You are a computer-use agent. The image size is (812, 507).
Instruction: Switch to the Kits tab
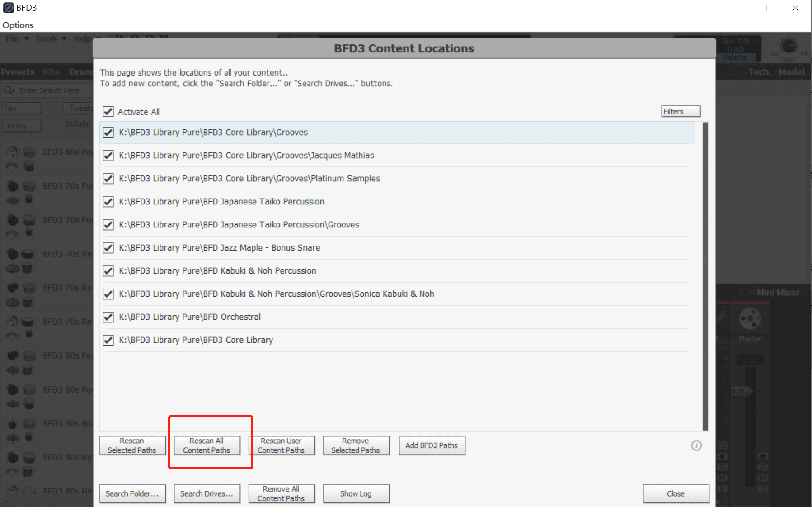[x=51, y=72]
